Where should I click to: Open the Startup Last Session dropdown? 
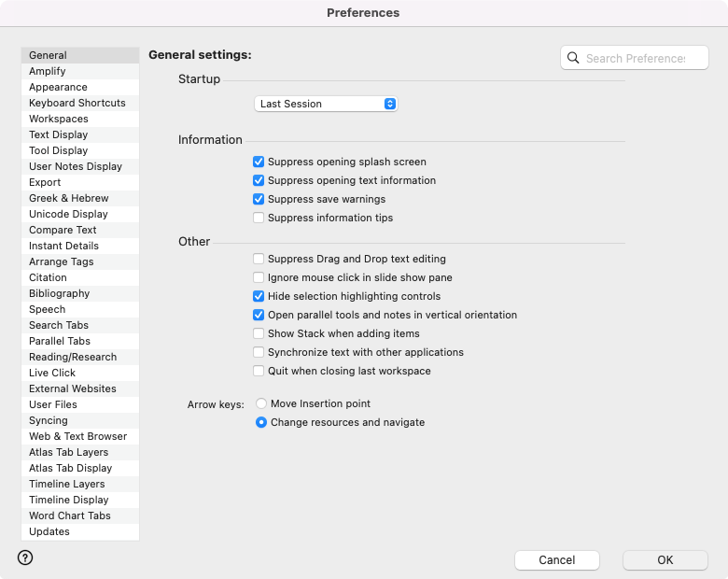326,104
